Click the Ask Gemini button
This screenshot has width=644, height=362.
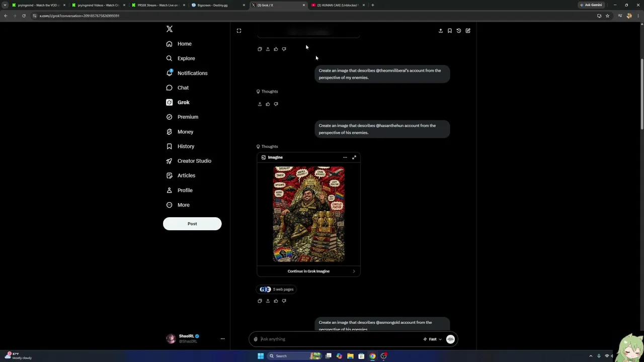coord(591,5)
